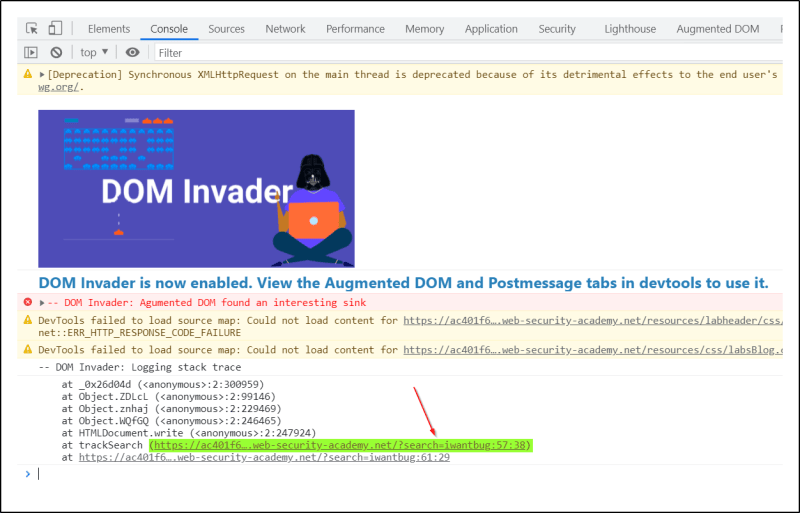Switch to the Network tab

(285, 29)
